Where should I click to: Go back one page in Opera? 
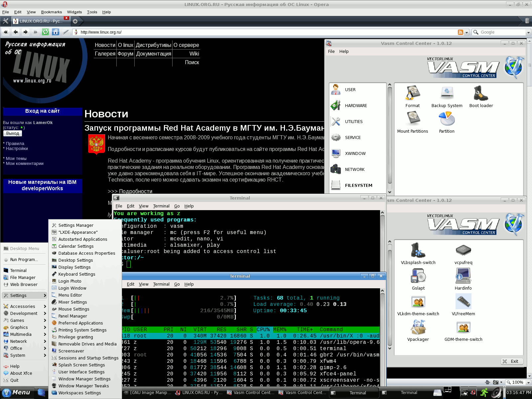[16, 32]
